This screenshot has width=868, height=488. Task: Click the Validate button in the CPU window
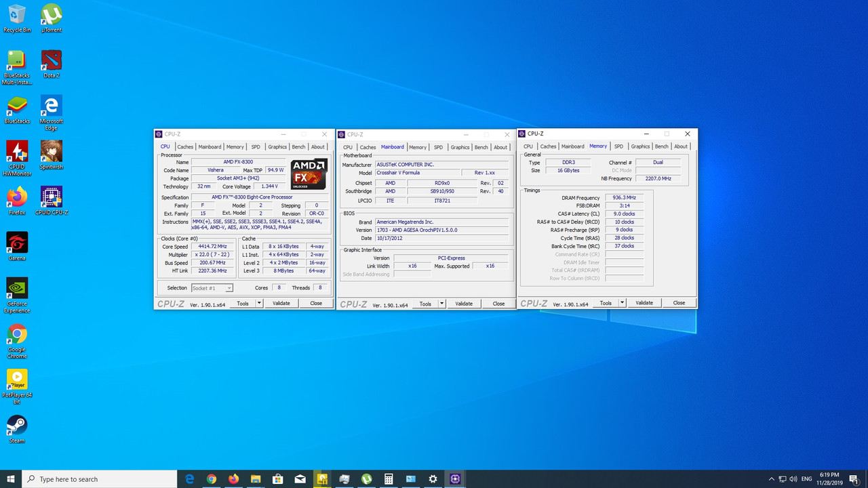[x=281, y=303]
